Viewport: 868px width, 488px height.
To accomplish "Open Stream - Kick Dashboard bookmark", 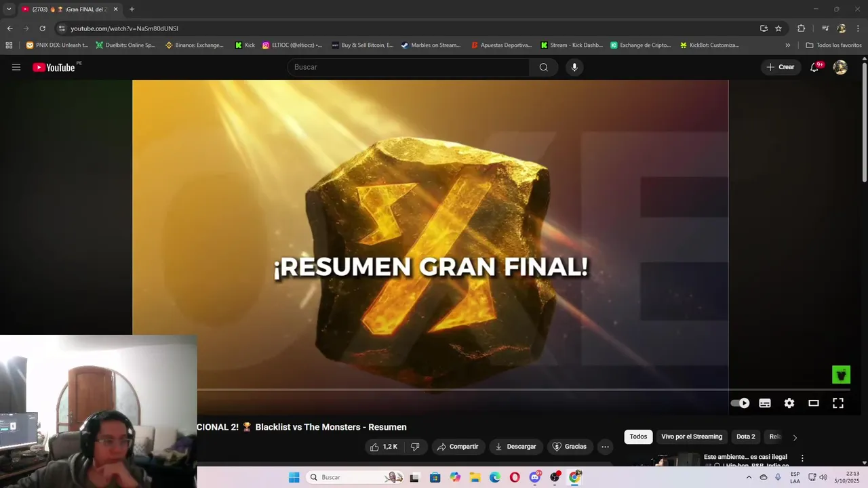I will pos(572,45).
